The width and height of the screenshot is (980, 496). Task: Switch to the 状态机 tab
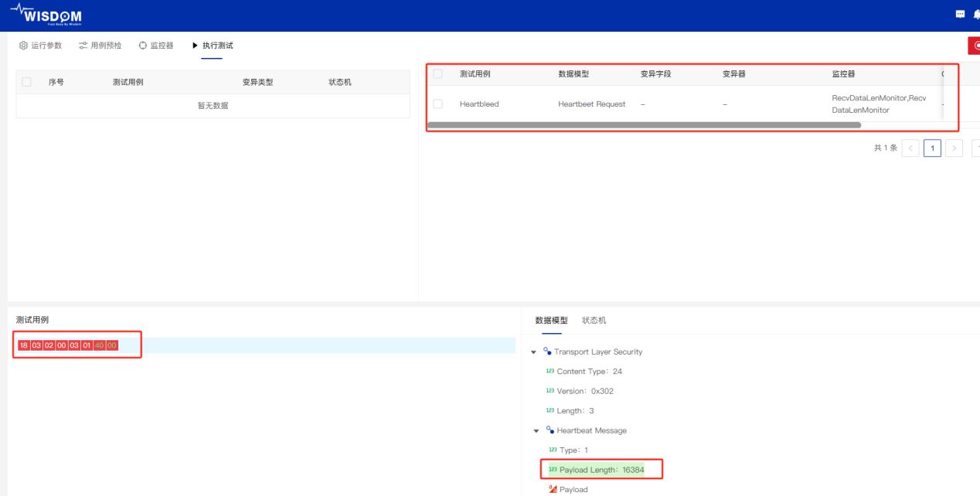(594, 321)
